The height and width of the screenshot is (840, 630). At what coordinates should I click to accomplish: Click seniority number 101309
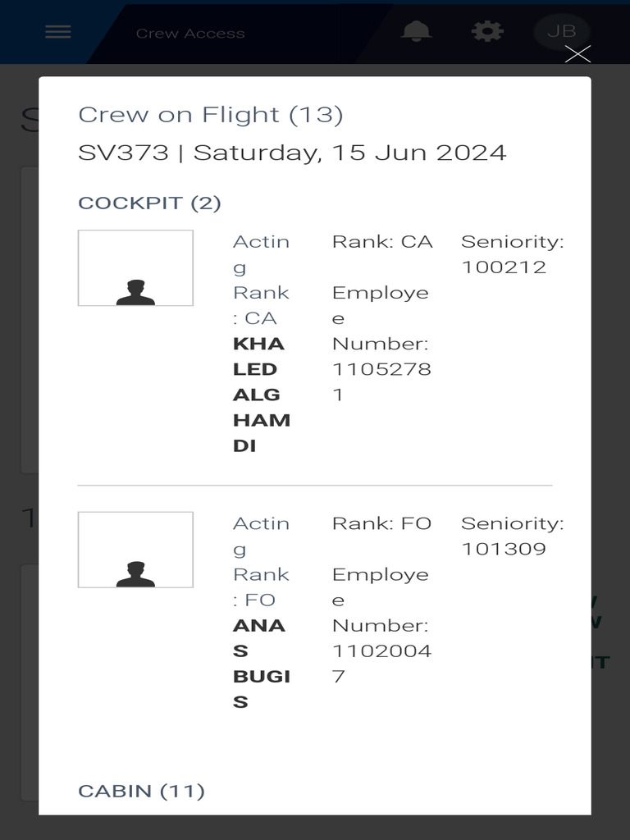504,549
